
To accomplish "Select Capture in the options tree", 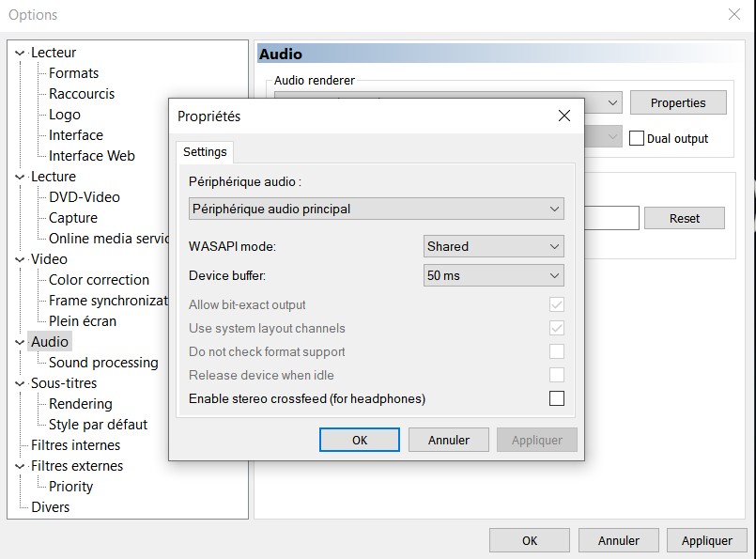I will pos(73,218).
